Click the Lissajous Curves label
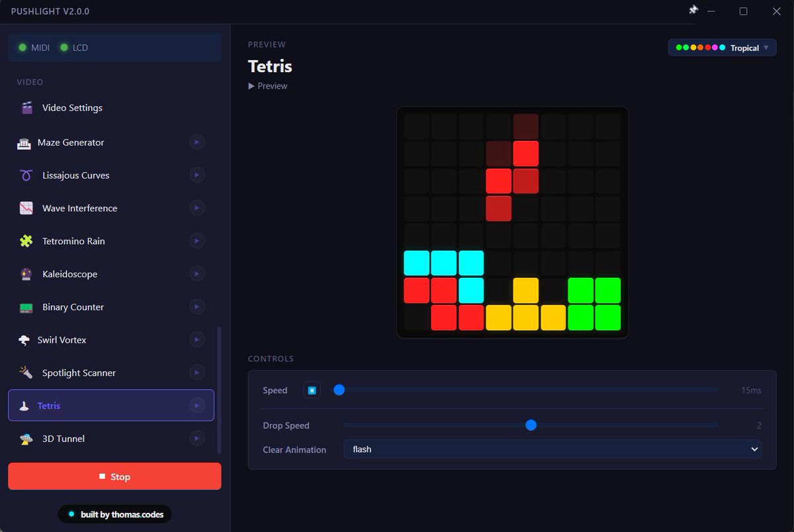This screenshot has width=794, height=532. click(x=76, y=175)
